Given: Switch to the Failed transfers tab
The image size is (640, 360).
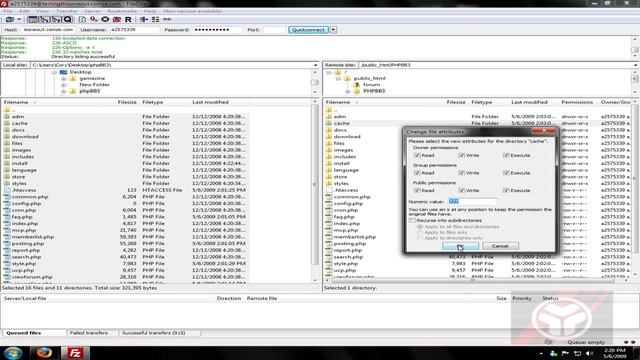Looking at the screenshot, I should pyautogui.click(x=89, y=333).
